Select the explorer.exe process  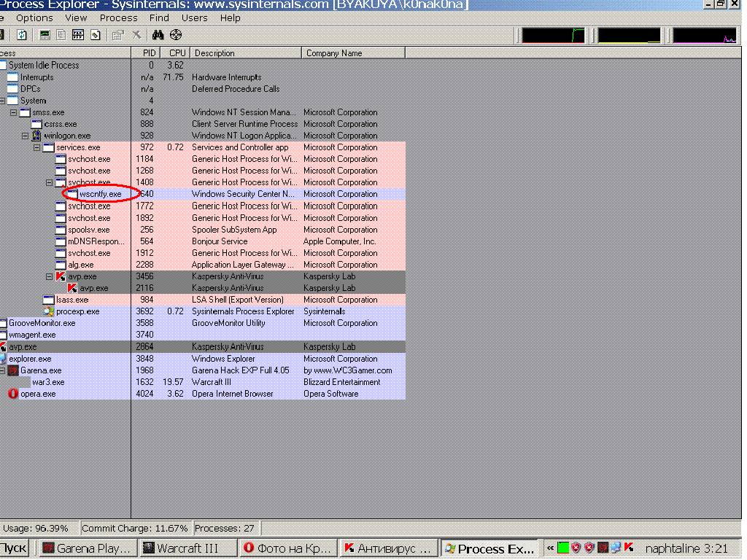tap(30, 359)
